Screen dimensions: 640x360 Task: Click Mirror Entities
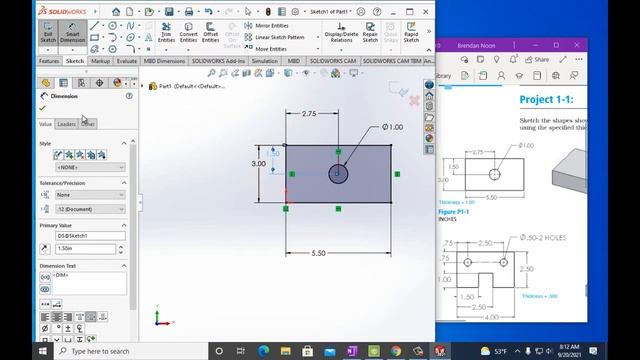[267, 26]
